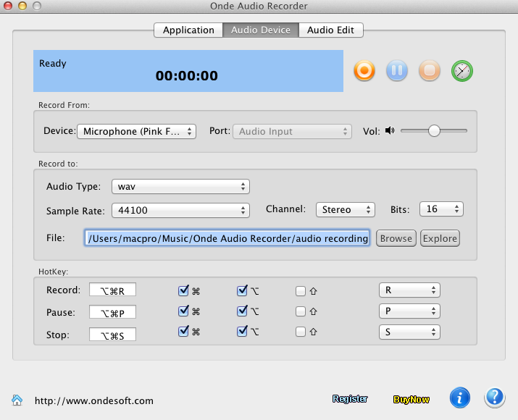Expand the Sample Rate 44100 dropdown

[x=180, y=210]
